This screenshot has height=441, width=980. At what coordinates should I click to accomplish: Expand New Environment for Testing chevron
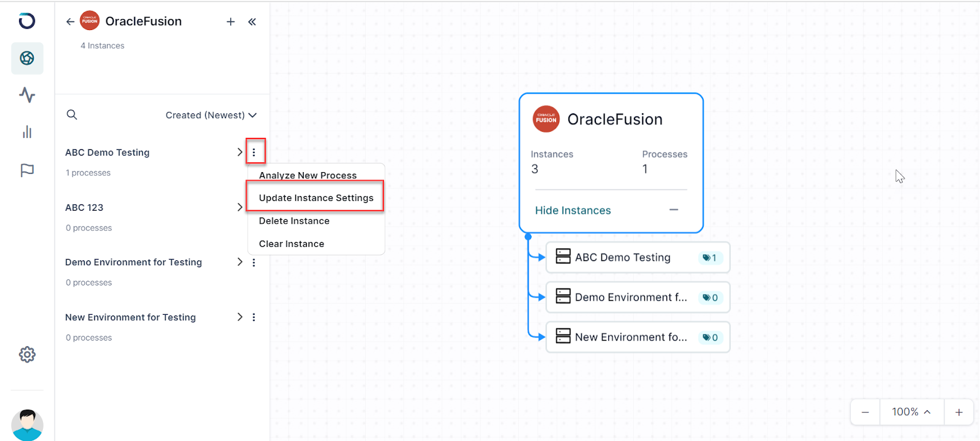[239, 317]
